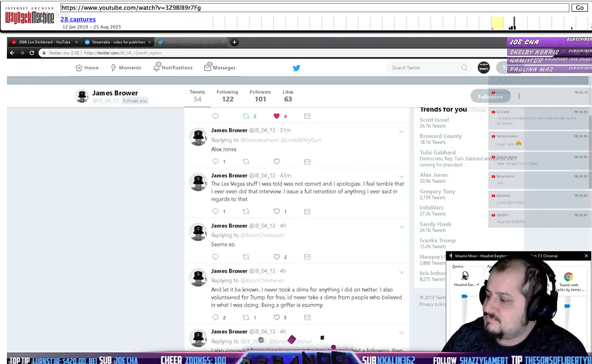Select the Following 122 profile tab
The width and height of the screenshot is (592, 364).
[x=227, y=96]
